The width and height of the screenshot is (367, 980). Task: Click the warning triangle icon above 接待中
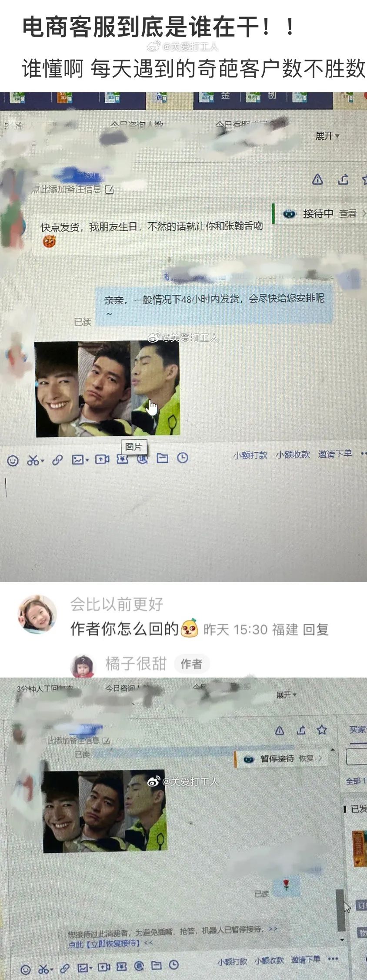click(x=317, y=179)
